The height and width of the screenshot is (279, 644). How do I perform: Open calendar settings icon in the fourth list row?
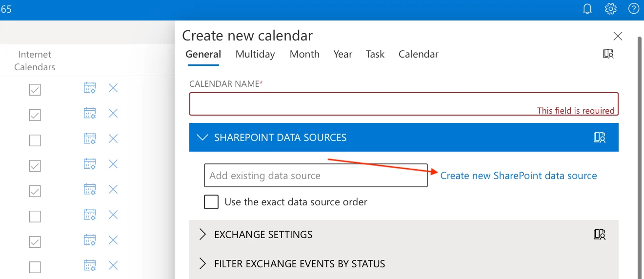point(90,164)
